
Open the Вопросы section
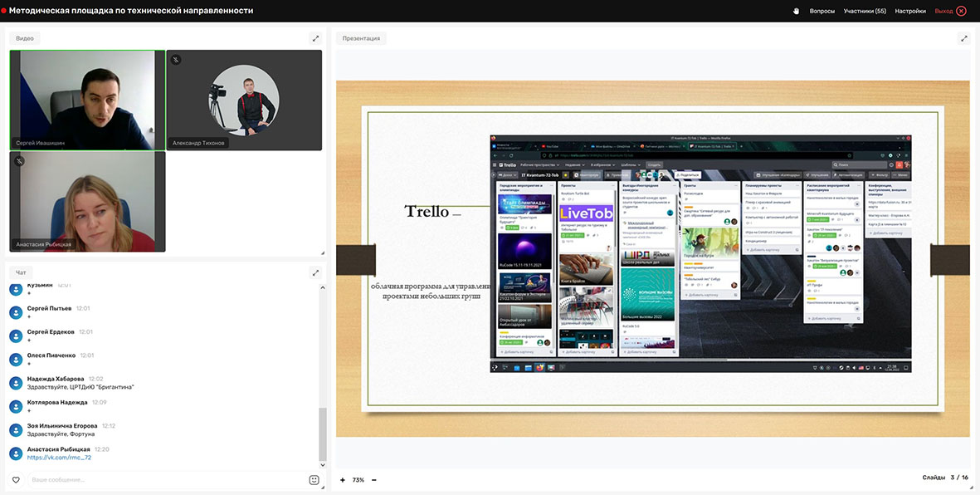click(x=822, y=11)
